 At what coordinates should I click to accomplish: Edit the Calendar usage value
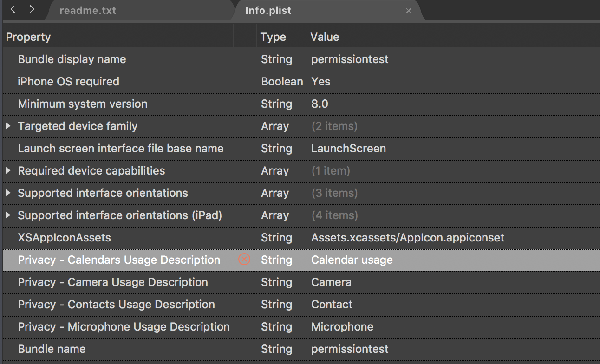tap(352, 260)
